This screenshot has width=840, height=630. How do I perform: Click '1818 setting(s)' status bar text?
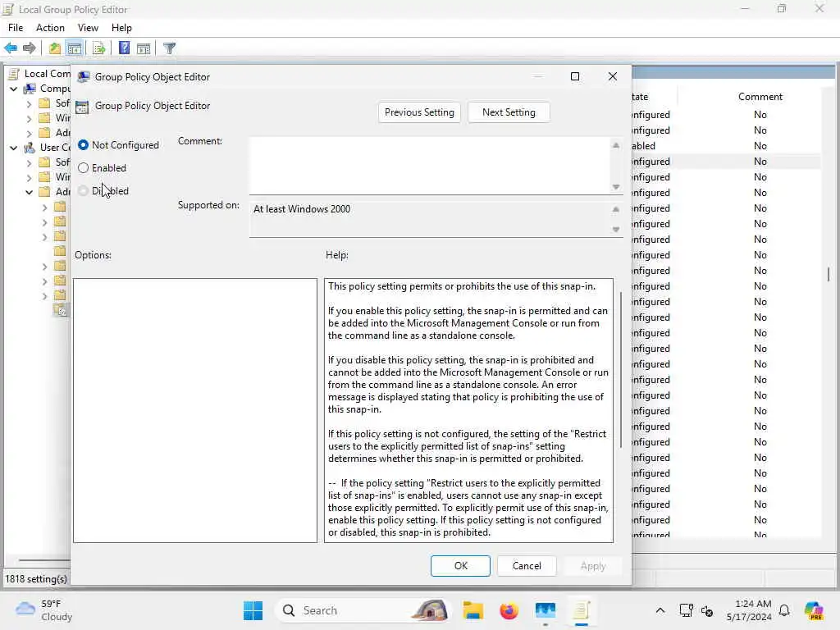(36, 579)
